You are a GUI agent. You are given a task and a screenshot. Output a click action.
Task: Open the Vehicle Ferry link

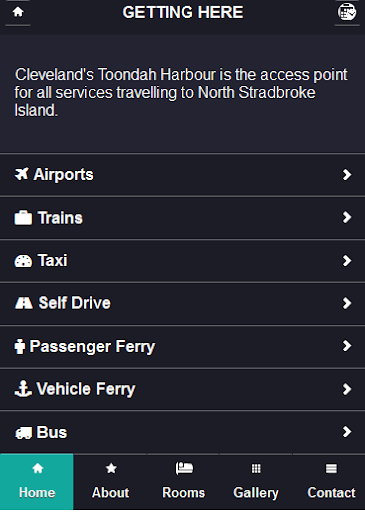[x=182, y=389]
